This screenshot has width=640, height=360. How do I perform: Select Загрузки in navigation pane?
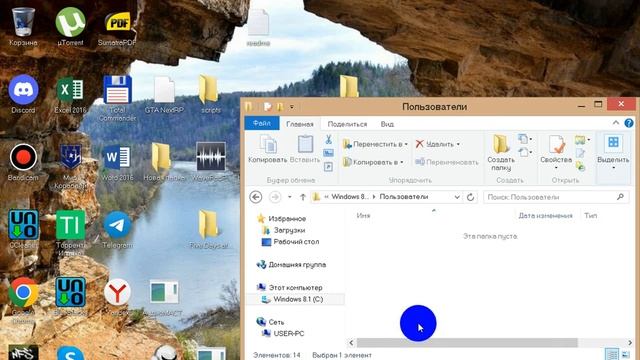[289, 230]
